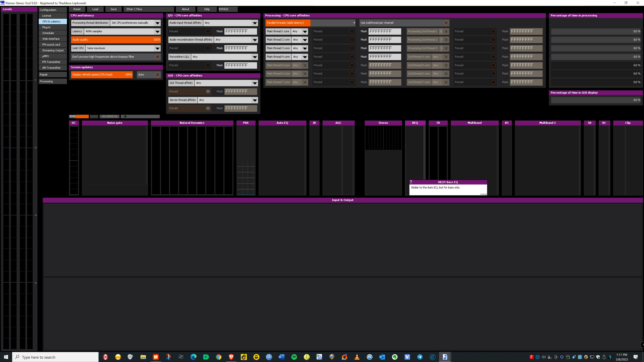Save the current configuration
Screen dimensions: 644x362
pyautogui.click(x=114, y=9)
